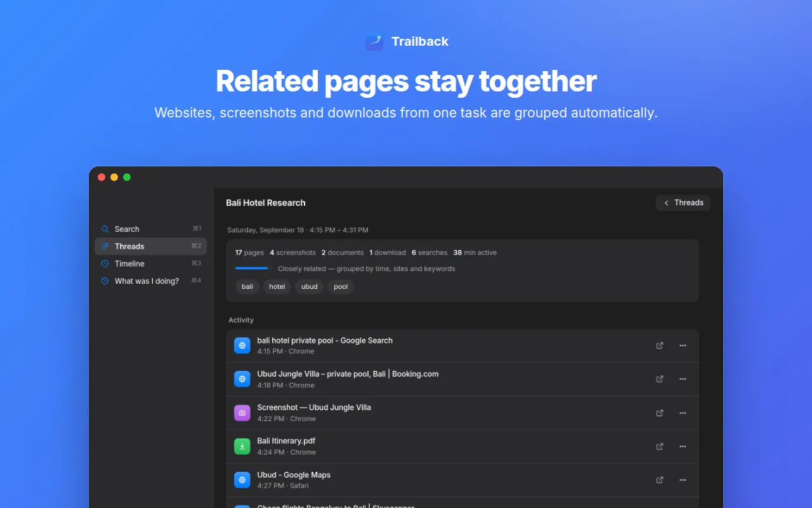812x508 pixels.
Task: Click the 'bali hotel private pool - Google Search' title
Action: coord(325,340)
